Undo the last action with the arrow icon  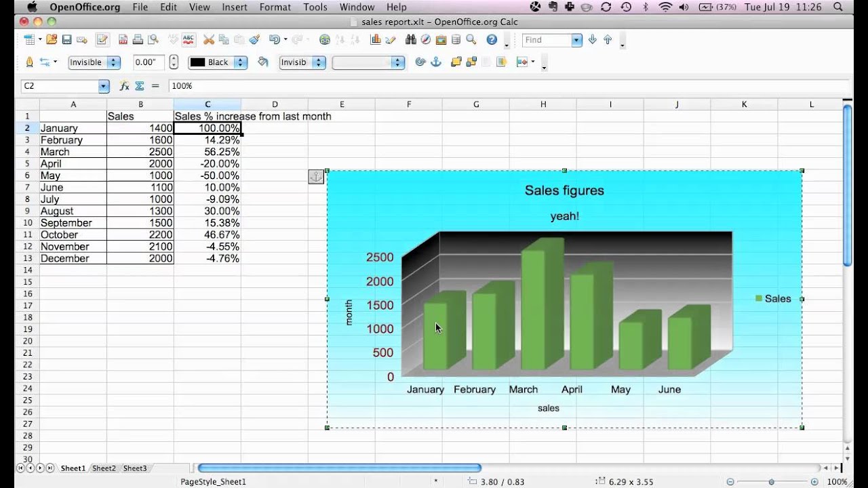274,40
